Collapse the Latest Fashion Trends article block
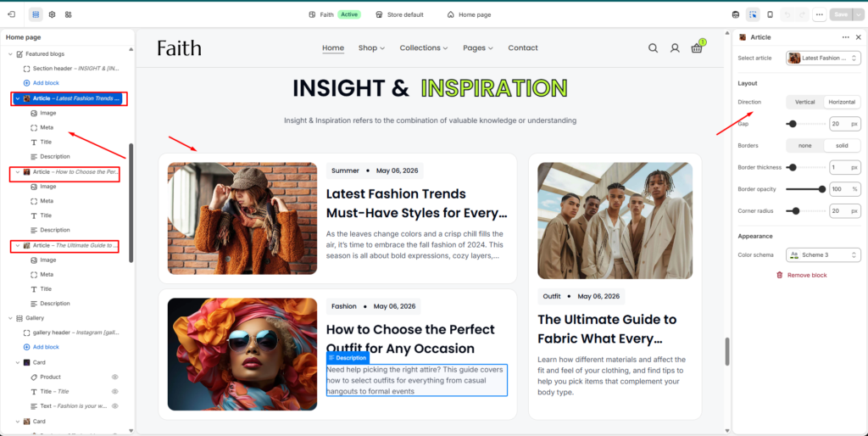The image size is (868, 436). (18, 98)
